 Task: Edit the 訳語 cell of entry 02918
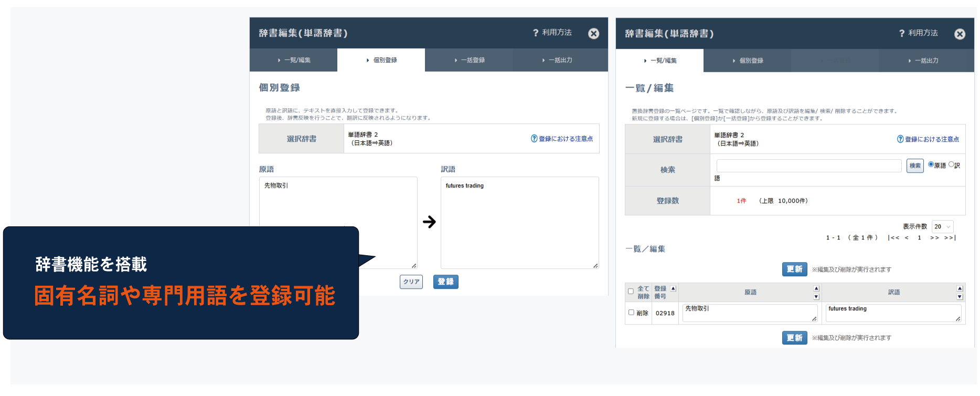[x=893, y=313]
